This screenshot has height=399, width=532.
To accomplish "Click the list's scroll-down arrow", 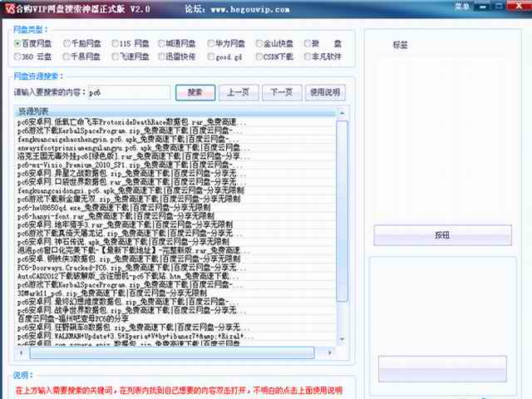I will (x=342, y=339).
